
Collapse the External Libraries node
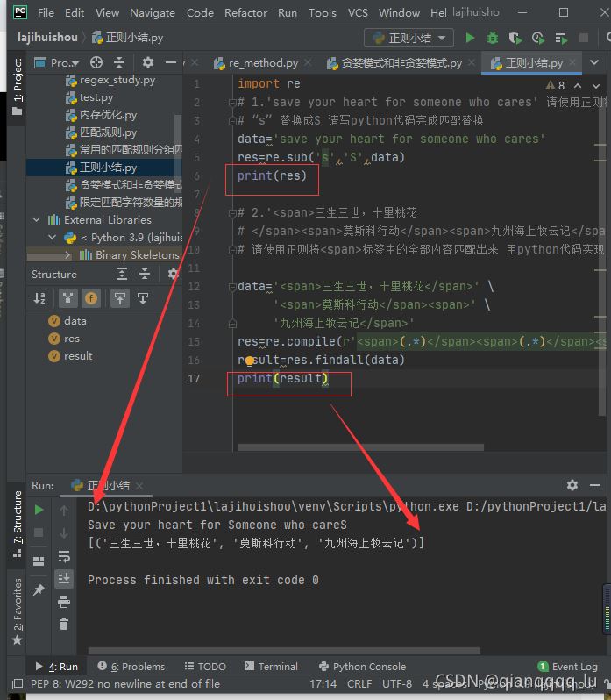(x=37, y=219)
